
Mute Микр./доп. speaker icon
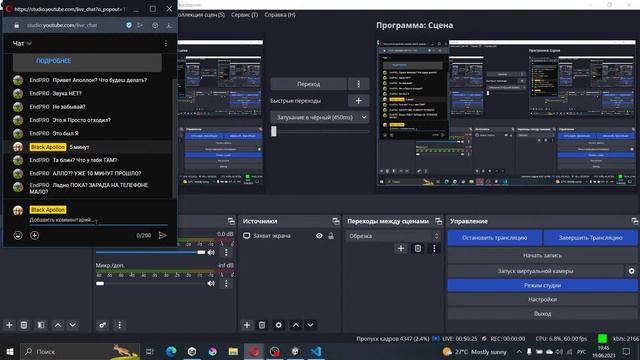(211, 284)
